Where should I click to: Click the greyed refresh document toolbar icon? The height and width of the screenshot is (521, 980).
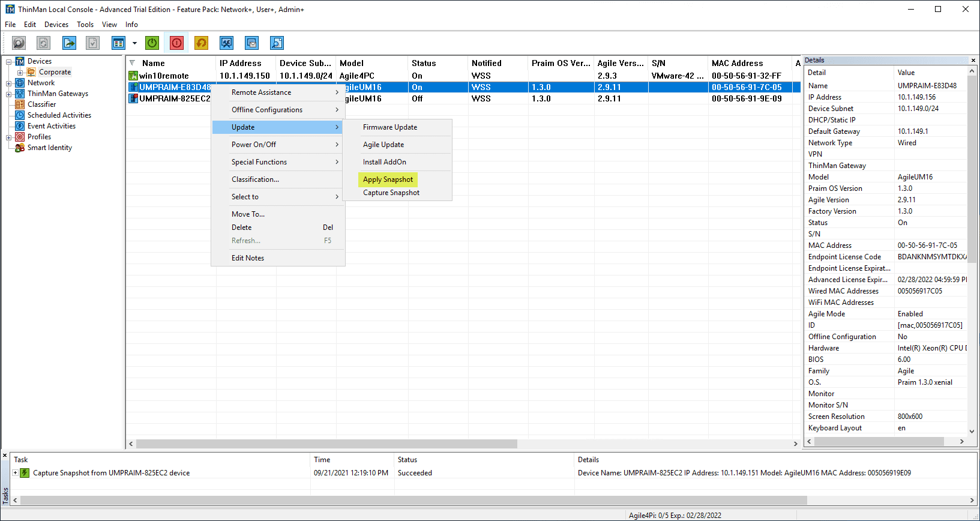44,43
